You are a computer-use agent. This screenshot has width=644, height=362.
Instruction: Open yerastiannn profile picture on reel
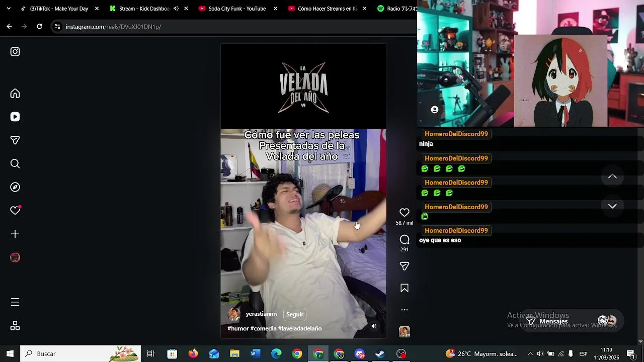[x=234, y=315]
